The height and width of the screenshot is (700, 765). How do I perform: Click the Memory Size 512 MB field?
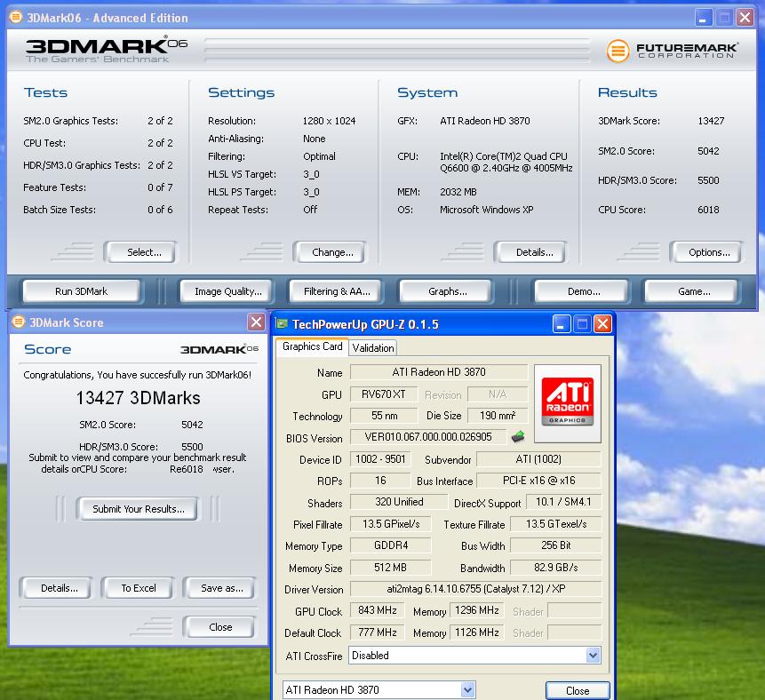pos(390,568)
